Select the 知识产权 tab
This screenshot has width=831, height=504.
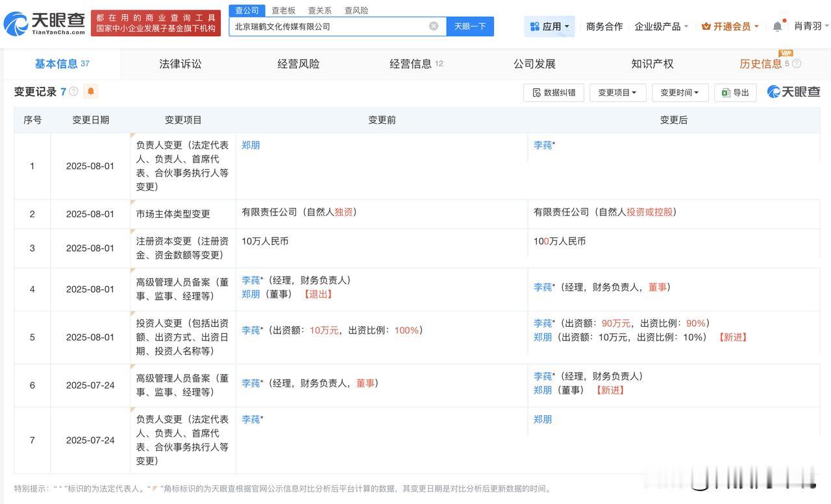[x=652, y=64]
